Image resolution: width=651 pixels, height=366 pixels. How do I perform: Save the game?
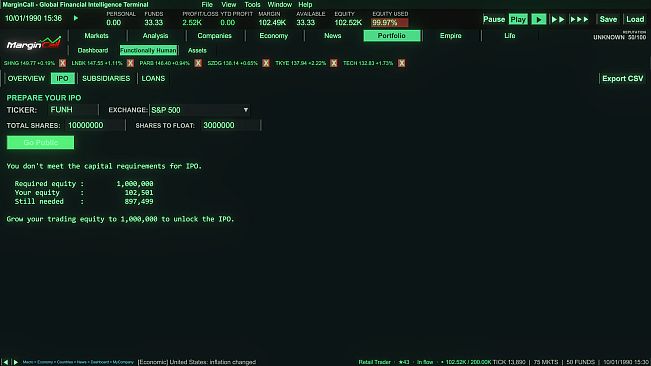(x=608, y=19)
